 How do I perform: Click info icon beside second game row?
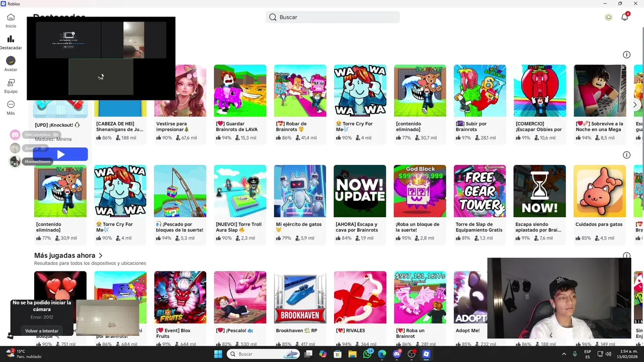(626, 155)
